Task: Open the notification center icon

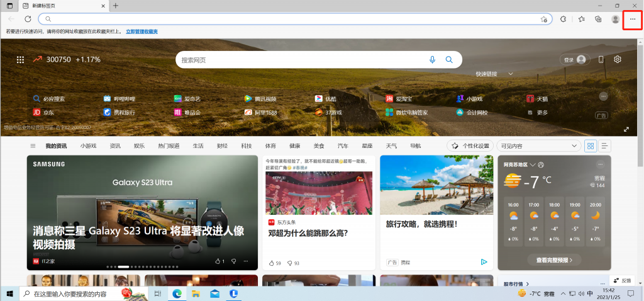Action: (631, 294)
